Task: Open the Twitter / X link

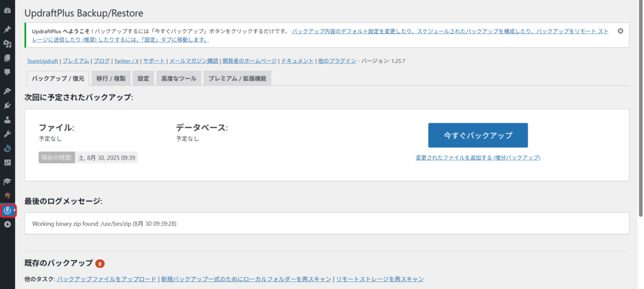Action: pyautogui.click(x=127, y=61)
